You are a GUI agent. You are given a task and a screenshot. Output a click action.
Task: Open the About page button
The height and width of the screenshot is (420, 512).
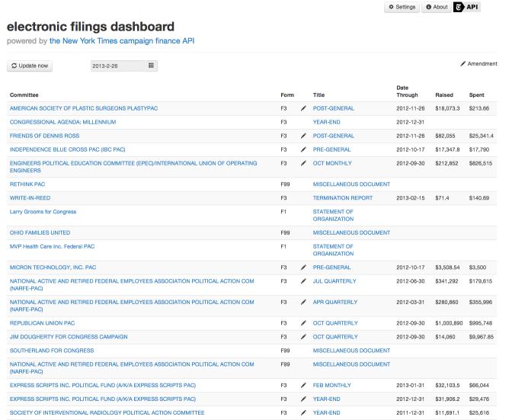click(437, 7)
